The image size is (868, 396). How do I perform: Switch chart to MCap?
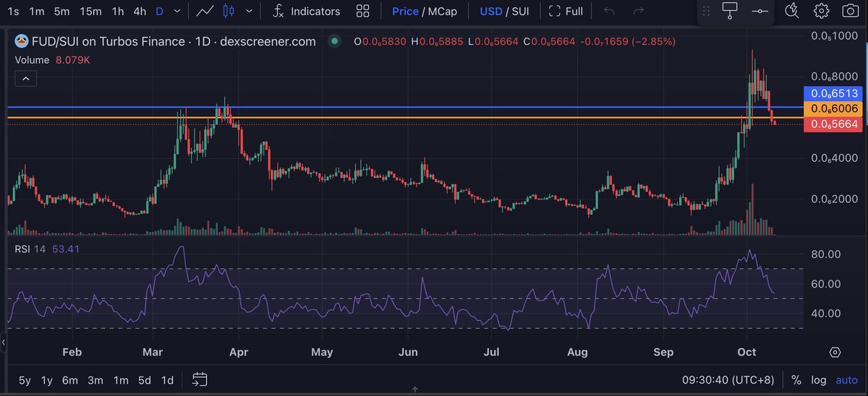tap(443, 11)
